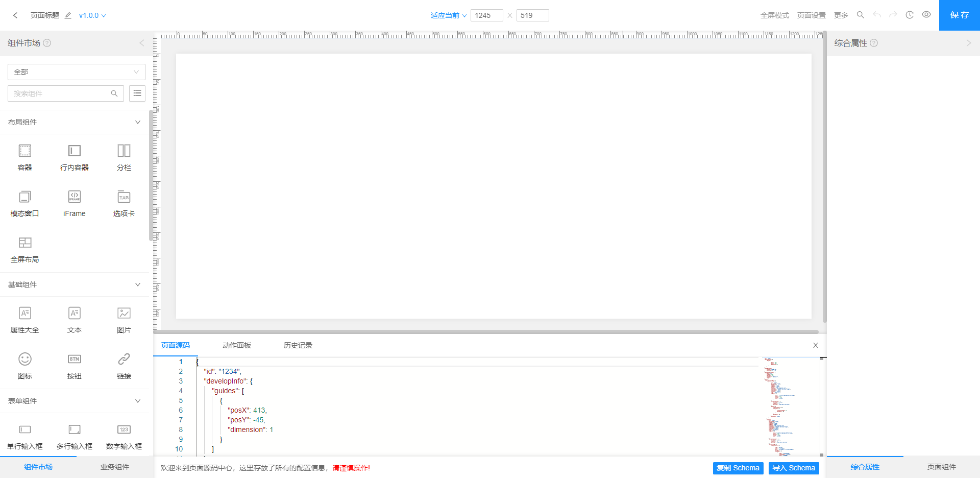Image resolution: width=980 pixels, height=478 pixels.
Task: Select the 单行输入框 single-line input component
Action: click(x=25, y=436)
